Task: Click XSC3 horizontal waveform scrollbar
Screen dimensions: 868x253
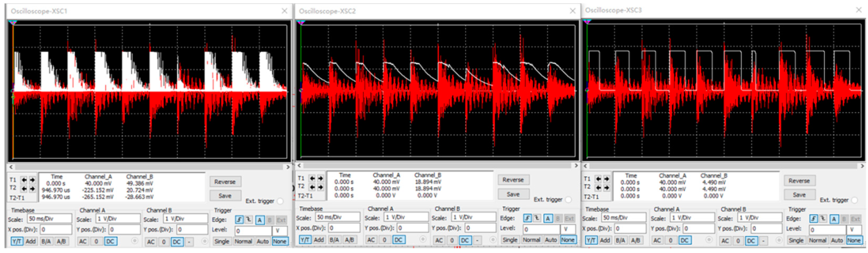Action: tap(723, 166)
